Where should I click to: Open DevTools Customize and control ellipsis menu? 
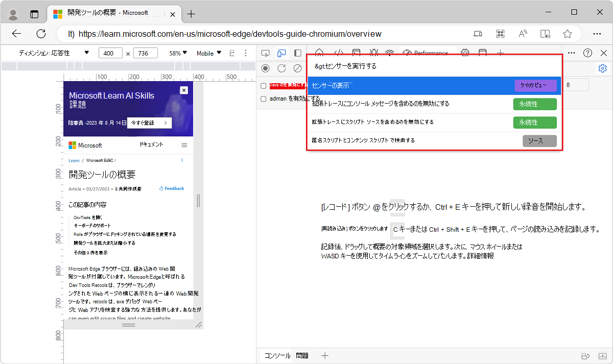(x=572, y=53)
